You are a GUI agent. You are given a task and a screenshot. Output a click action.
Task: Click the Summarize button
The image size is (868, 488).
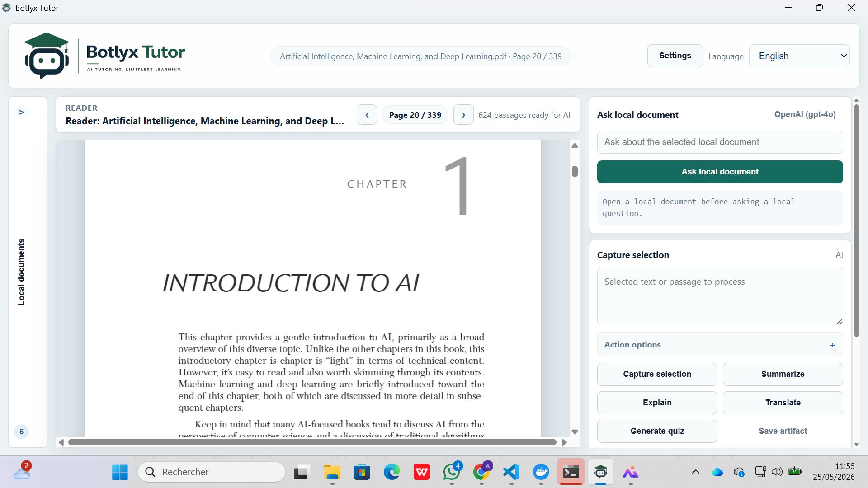pos(783,374)
